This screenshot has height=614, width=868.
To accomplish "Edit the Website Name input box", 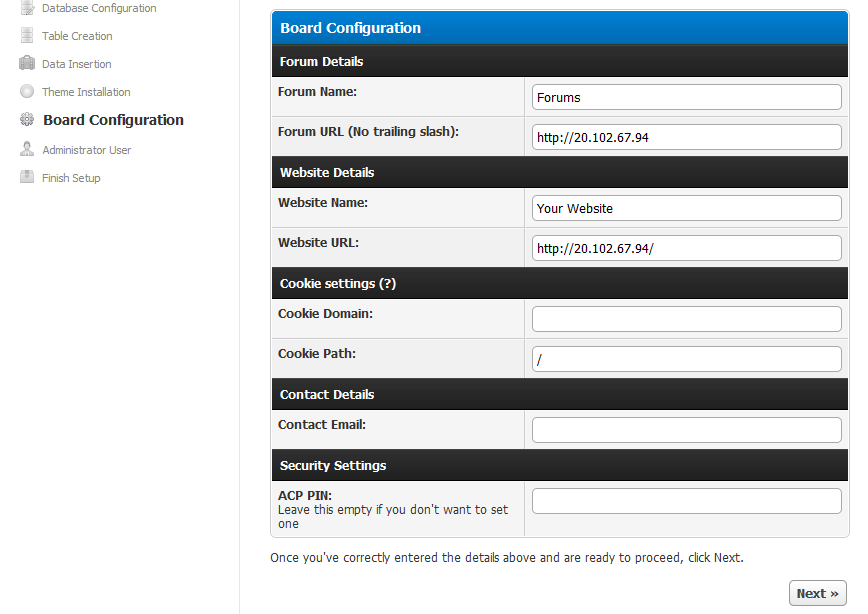I will coord(686,208).
